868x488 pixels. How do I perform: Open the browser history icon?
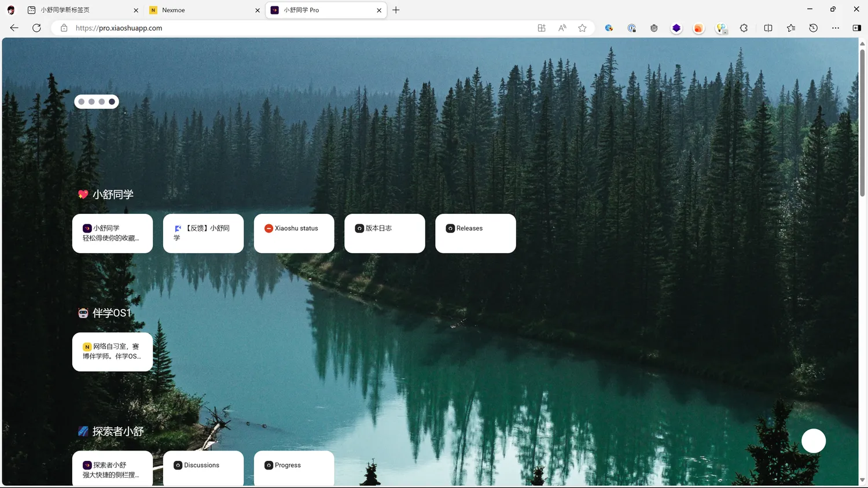[x=813, y=28]
